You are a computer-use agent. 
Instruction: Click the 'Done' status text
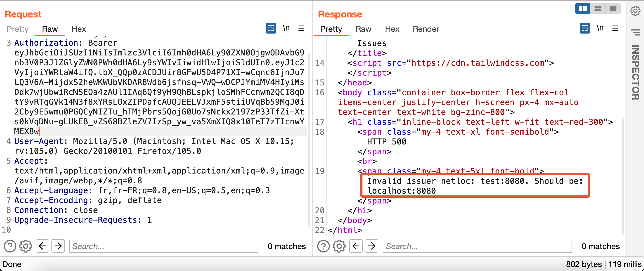tap(12, 264)
